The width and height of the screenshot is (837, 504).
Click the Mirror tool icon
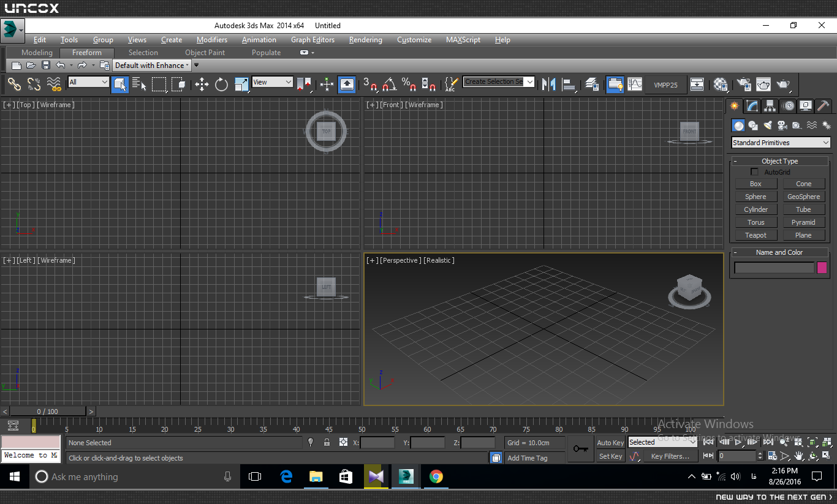tap(549, 85)
